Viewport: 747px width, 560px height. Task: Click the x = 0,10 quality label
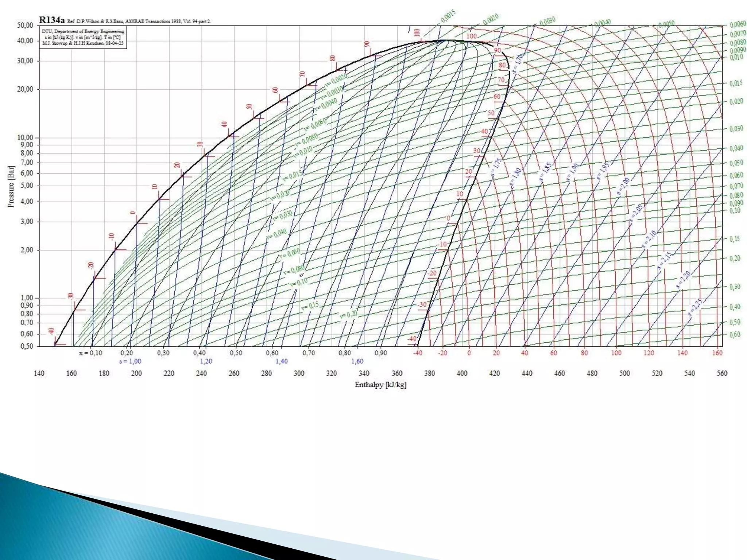tap(91, 353)
